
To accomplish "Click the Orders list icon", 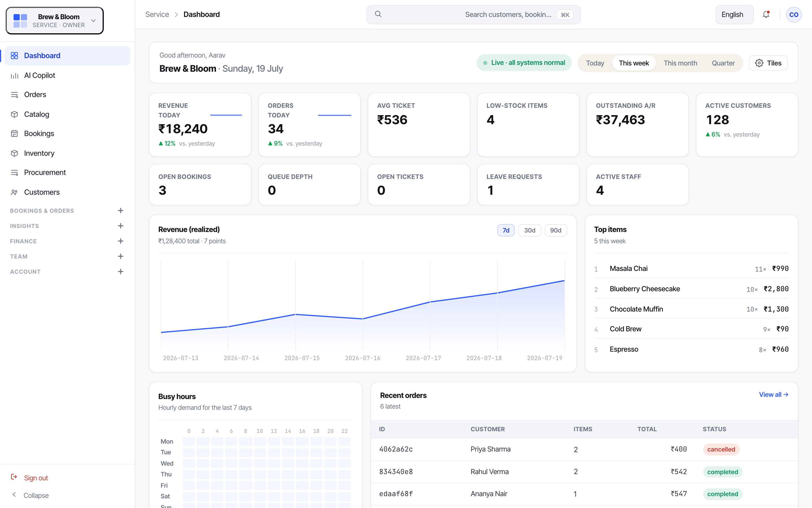I will click(14, 95).
